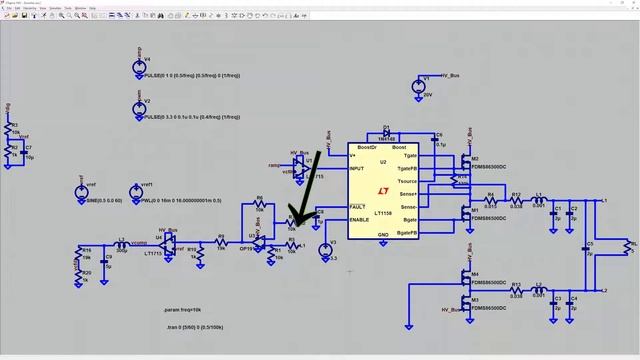Image resolution: width=640 pixels, height=360 pixels.
Task: Select the M4 MOSFET symbol
Action: coord(467,278)
